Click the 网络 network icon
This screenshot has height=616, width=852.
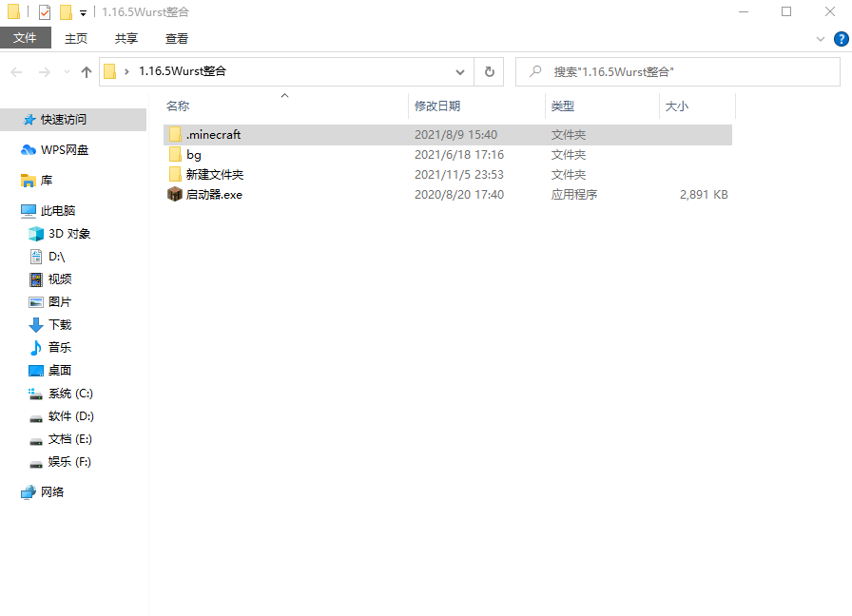pos(29,492)
